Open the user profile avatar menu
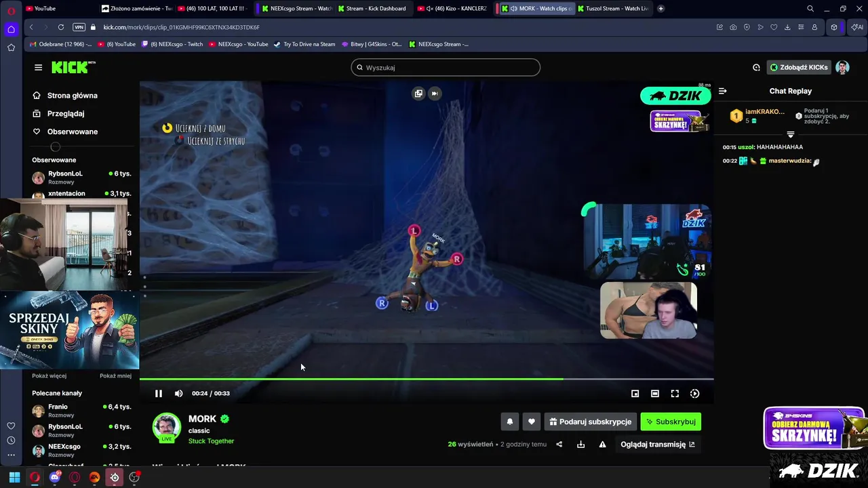Screen dimensions: 868x488 pos(842,67)
